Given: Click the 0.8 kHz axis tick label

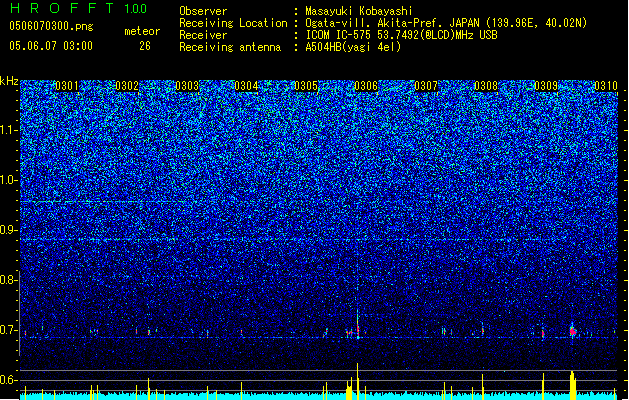Looking at the screenshot, I should 8,280.
